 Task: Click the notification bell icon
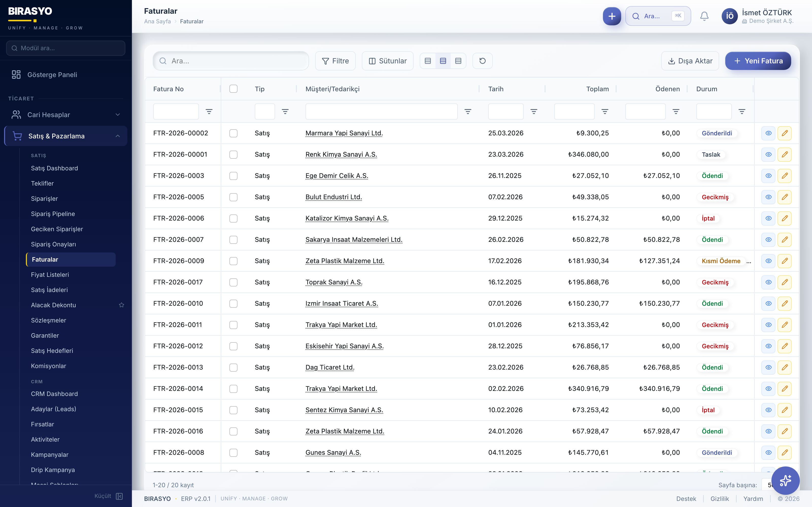point(704,16)
